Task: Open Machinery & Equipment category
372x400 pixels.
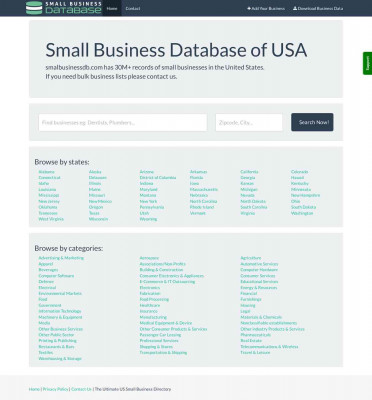Action: (x=60, y=317)
